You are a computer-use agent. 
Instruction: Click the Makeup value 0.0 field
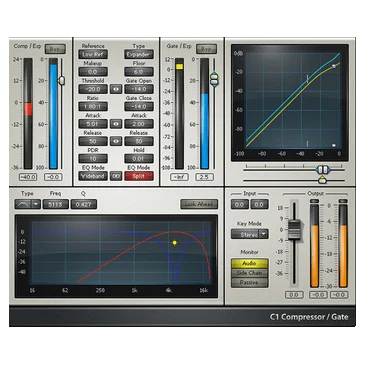[x=93, y=72]
